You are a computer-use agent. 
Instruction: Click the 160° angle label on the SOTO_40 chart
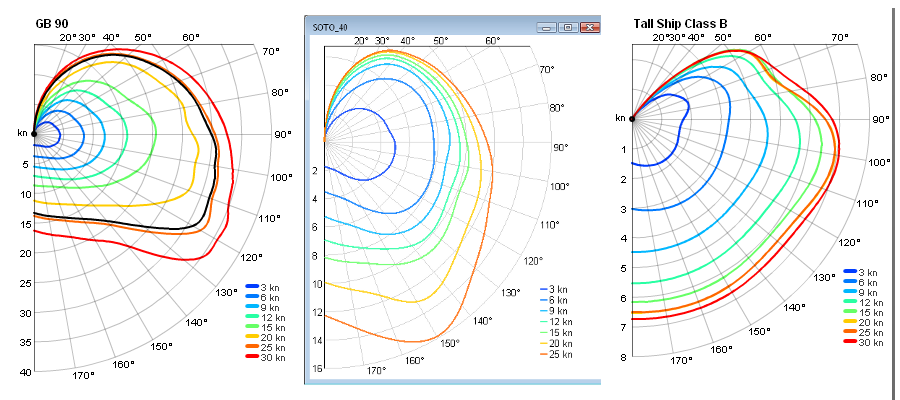tap(416, 360)
